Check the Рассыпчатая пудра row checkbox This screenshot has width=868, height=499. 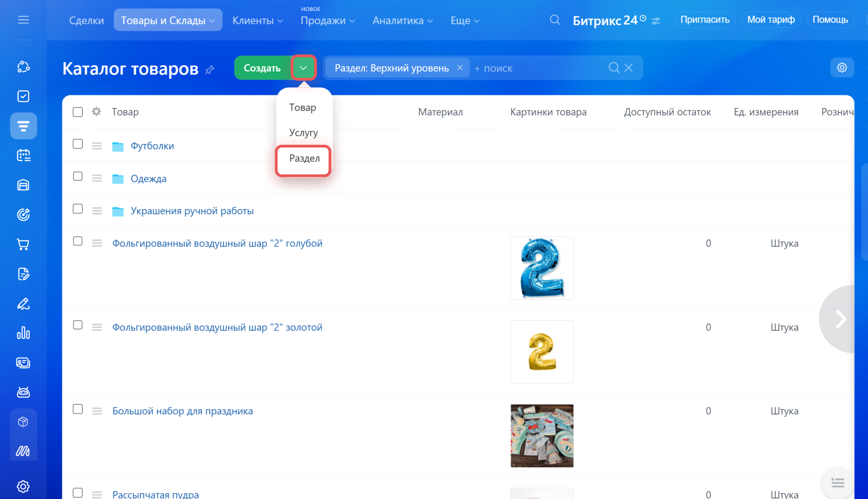pyautogui.click(x=78, y=493)
